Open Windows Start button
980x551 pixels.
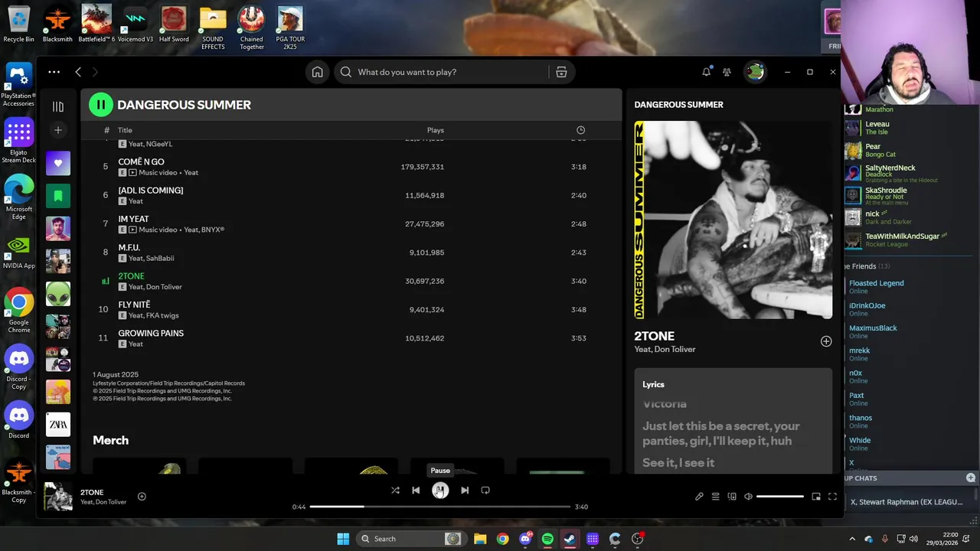343,539
